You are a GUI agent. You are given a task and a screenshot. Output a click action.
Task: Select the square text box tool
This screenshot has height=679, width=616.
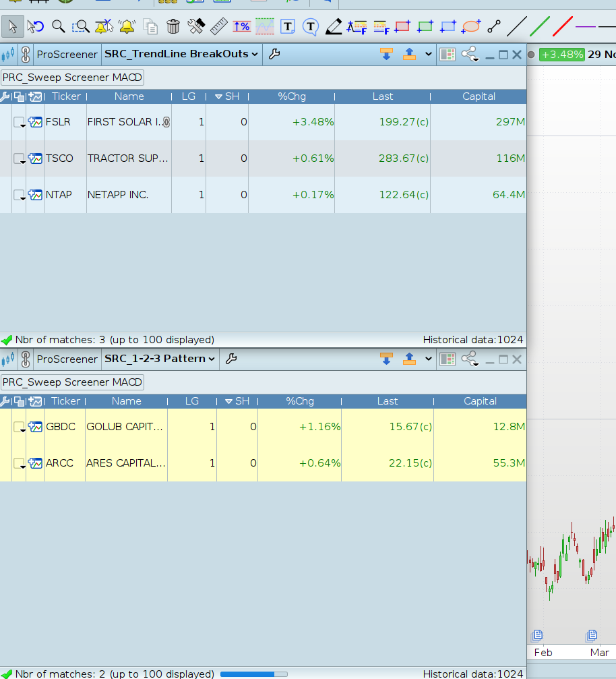(x=288, y=27)
